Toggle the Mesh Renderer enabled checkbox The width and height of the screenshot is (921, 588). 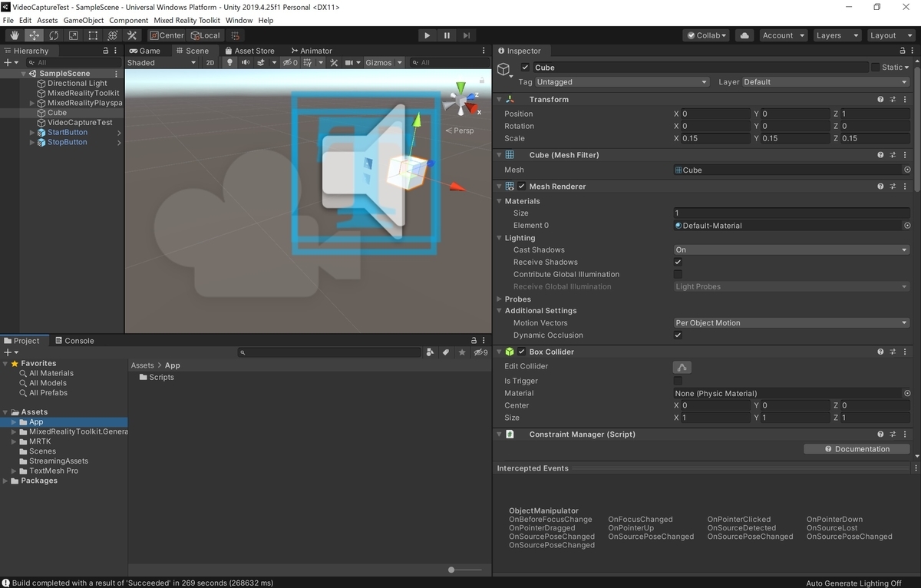(x=522, y=187)
